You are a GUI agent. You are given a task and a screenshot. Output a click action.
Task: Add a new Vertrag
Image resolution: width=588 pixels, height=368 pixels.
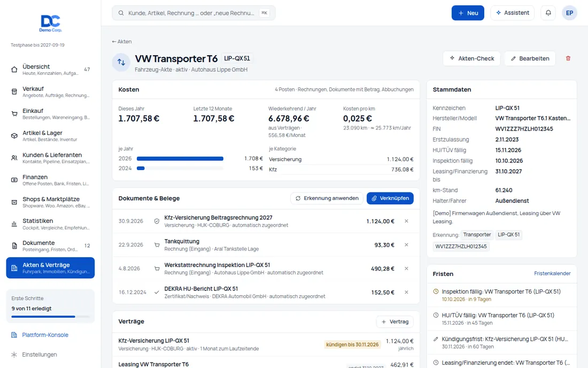point(395,322)
